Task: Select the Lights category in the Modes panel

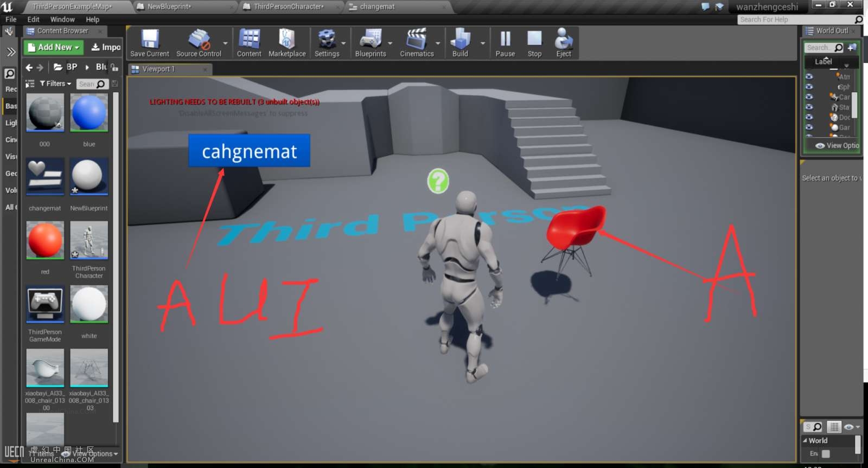Action: 11,123
